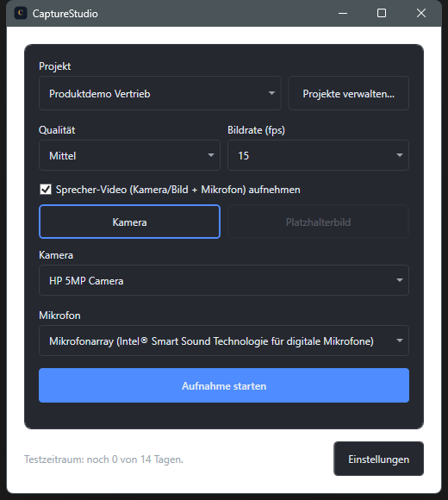
Task: Click the CaptureStudio app icon in title bar
Action: (21, 14)
